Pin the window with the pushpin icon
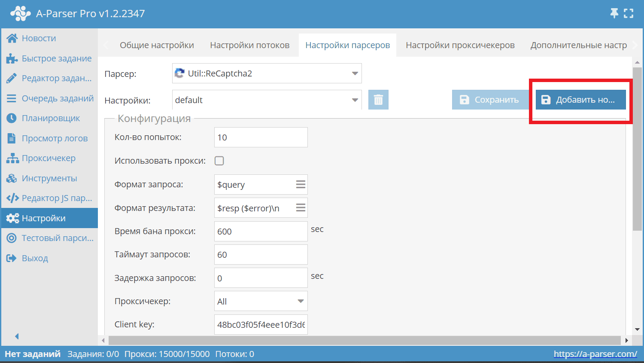 [614, 13]
